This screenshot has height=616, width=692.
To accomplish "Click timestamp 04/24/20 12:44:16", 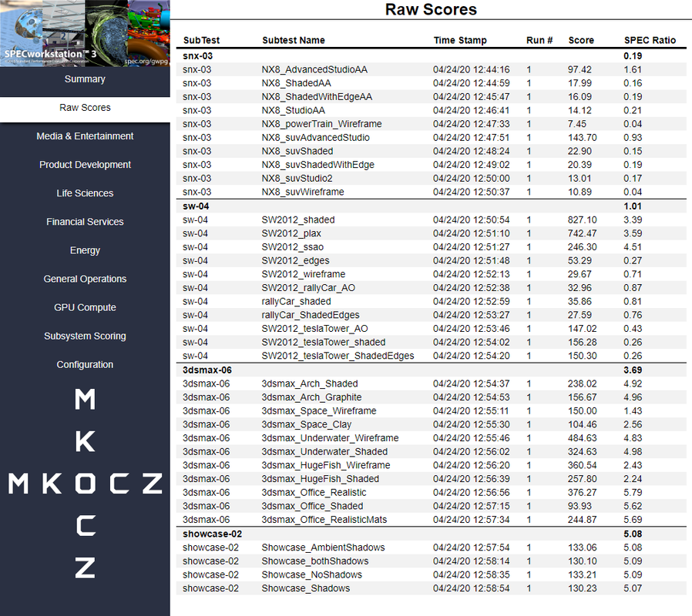I will point(471,69).
